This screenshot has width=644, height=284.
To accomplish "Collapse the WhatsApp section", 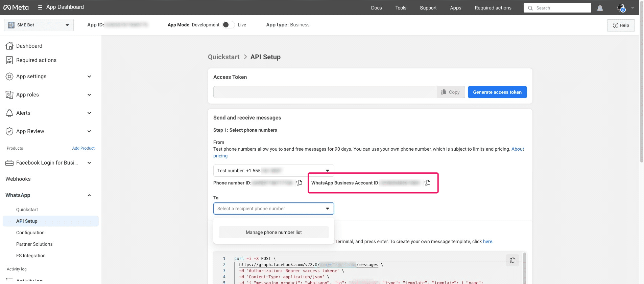I will tap(89, 195).
